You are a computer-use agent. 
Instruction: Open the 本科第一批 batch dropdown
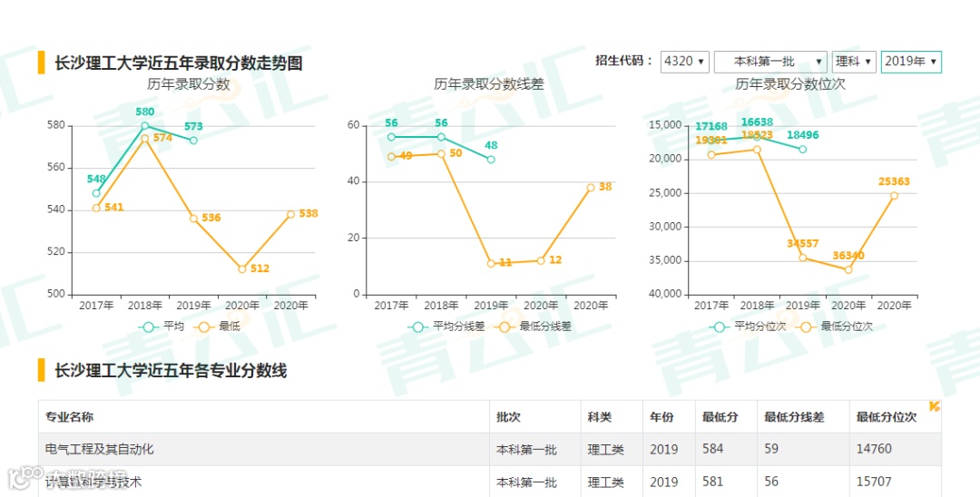click(770, 61)
